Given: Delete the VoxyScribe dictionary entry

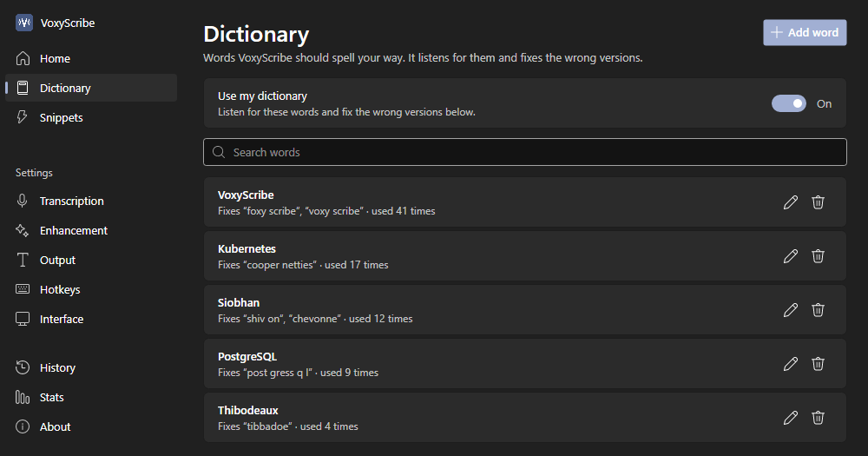Looking at the screenshot, I should click(x=818, y=202).
